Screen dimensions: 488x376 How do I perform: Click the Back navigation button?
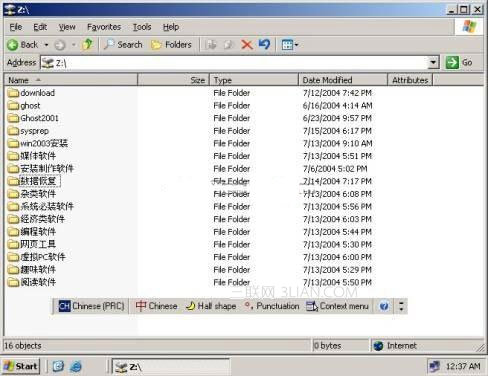(x=23, y=45)
